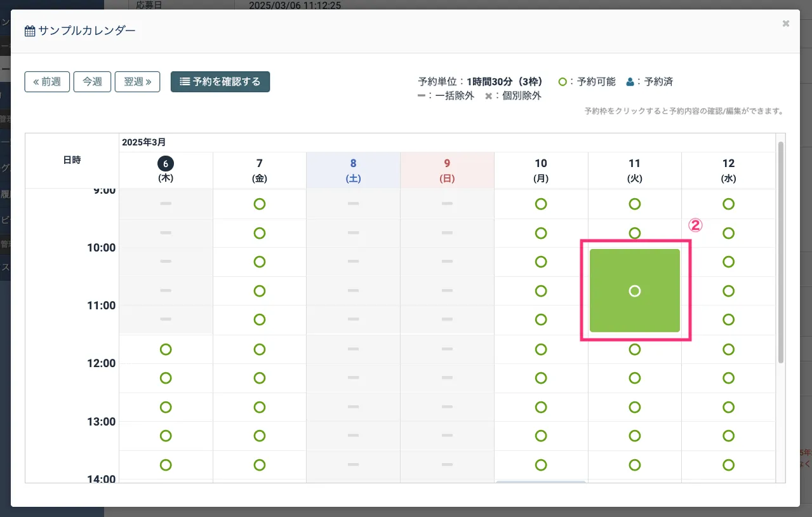
Task: Click the highlighted green slot on Tuesday 11
Action: 634,291
